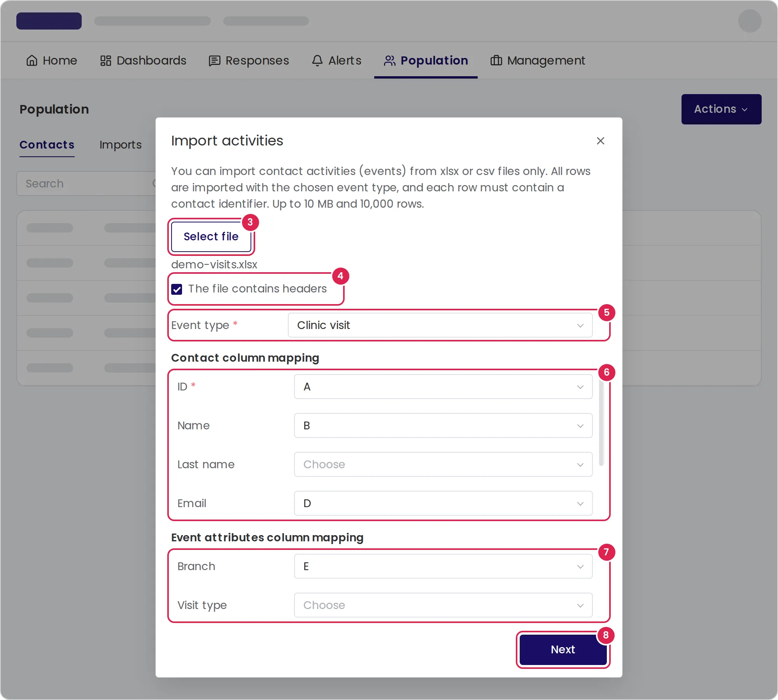Select the Population nav item

[x=426, y=61]
